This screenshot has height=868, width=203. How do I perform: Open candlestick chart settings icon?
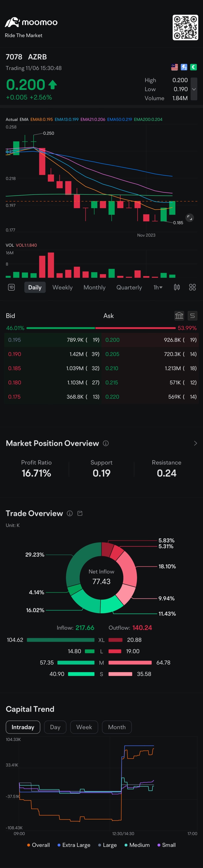click(x=177, y=287)
